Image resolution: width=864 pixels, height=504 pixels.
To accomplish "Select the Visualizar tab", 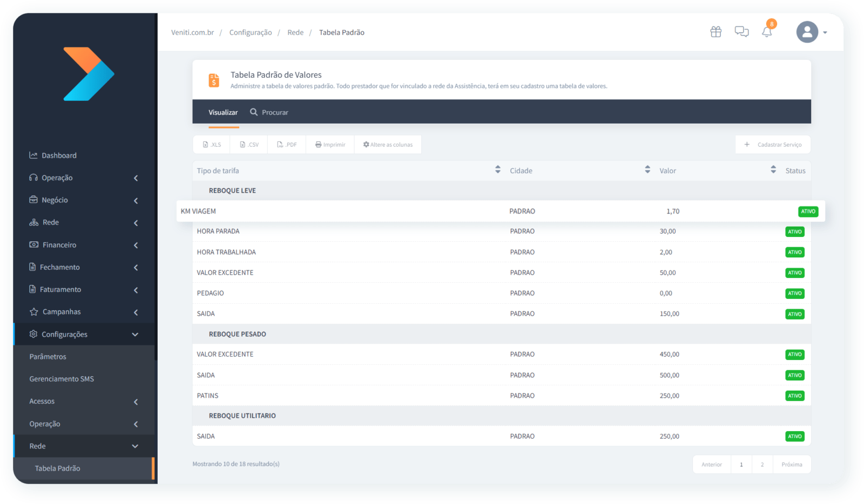I will point(223,112).
